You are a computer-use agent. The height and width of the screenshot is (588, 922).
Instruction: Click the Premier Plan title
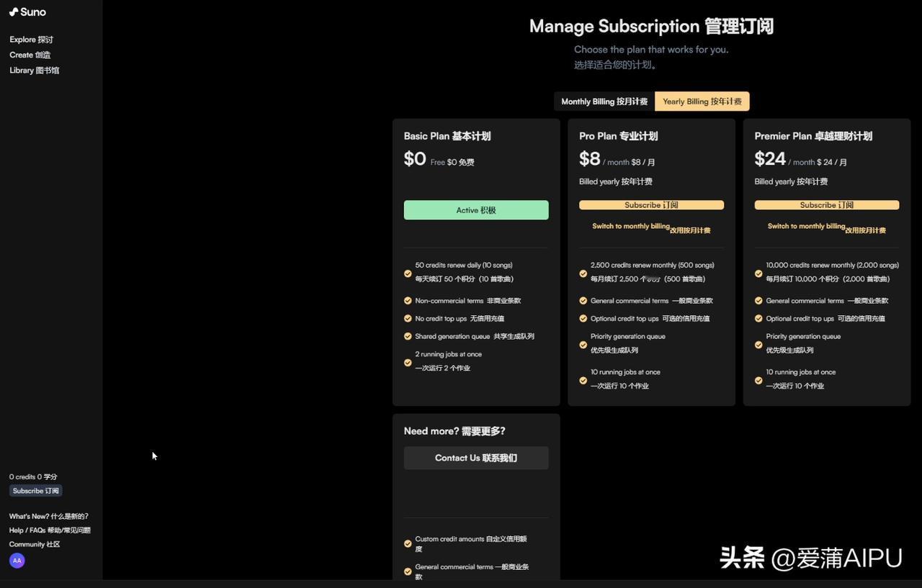tap(813, 136)
